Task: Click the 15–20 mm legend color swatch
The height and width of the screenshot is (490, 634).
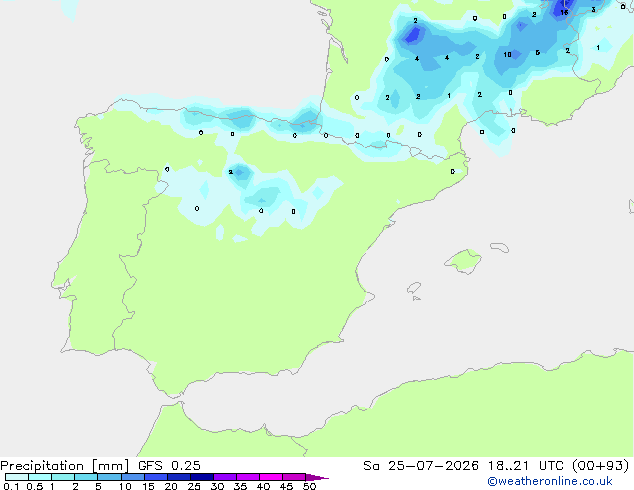Action: pyautogui.click(x=155, y=477)
